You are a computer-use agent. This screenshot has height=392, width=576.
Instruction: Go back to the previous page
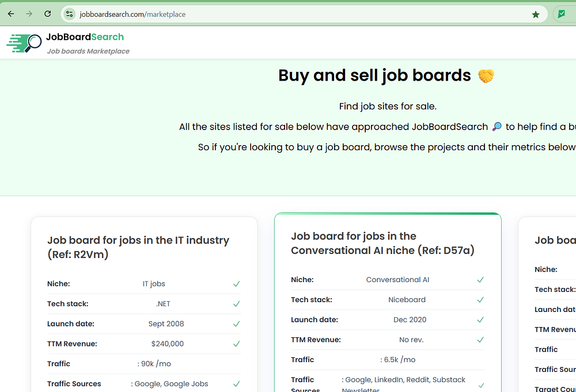(x=11, y=14)
